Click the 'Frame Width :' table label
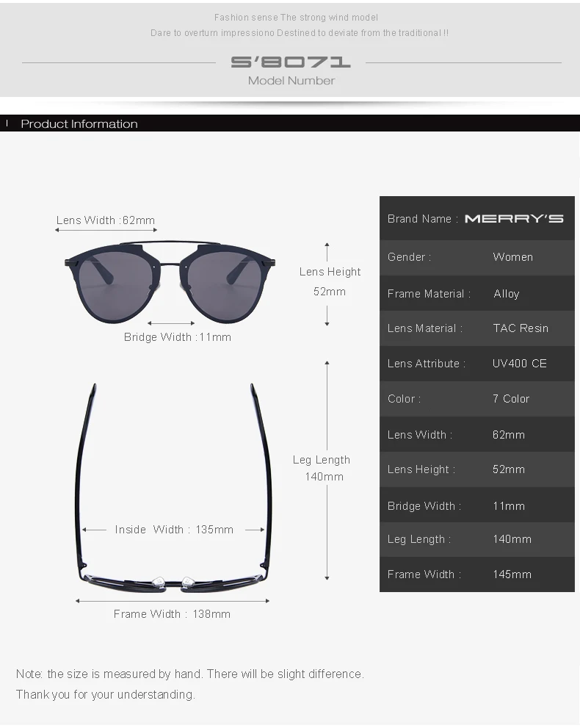The height and width of the screenshot is (728, 580). click(424, 574)
